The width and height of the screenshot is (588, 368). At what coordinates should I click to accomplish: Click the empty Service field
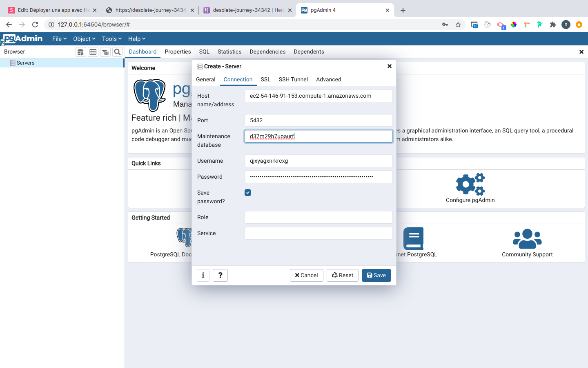click(318, 233)
